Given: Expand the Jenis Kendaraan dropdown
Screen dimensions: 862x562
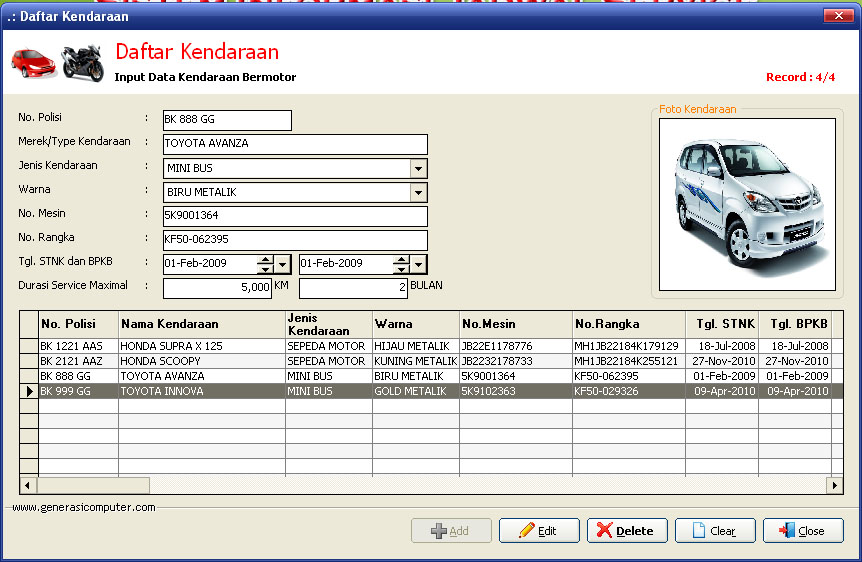Looking at the screenshot, I should tap(419, 168).
